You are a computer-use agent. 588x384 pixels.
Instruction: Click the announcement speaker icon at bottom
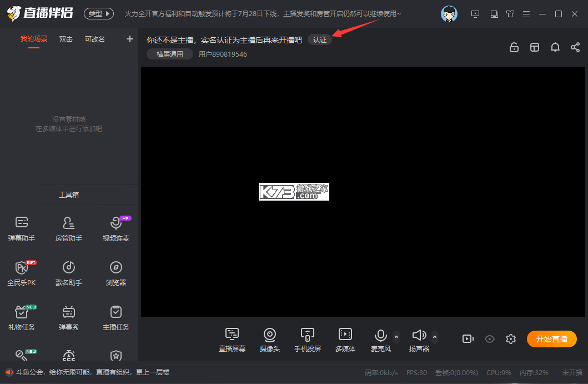9,372
